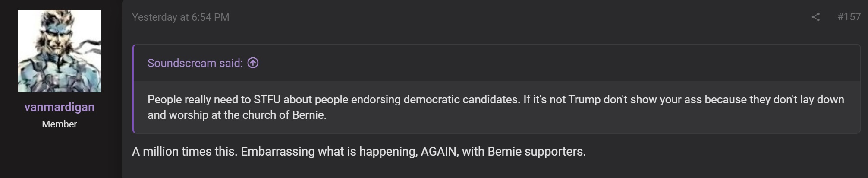Open the vanmardigan profile link
Image resolution: width=868 pixels, height=178 pixels.
tap(60, 107)
